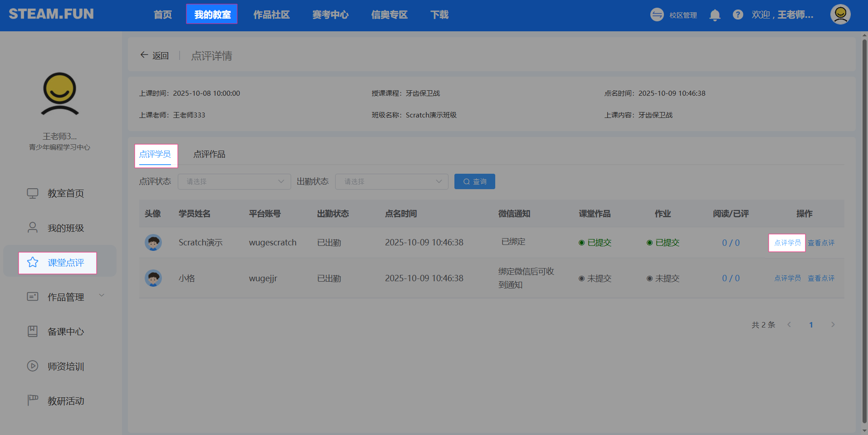
Task: Click the campus management switch icon
Action: tap(657, 15)
